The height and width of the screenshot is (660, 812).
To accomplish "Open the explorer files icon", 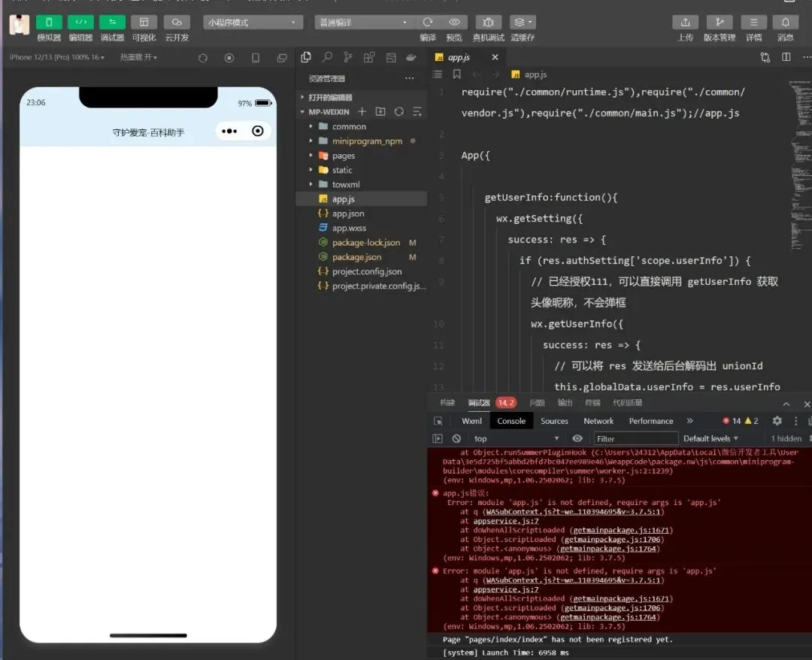I will (x=306, y=57).
